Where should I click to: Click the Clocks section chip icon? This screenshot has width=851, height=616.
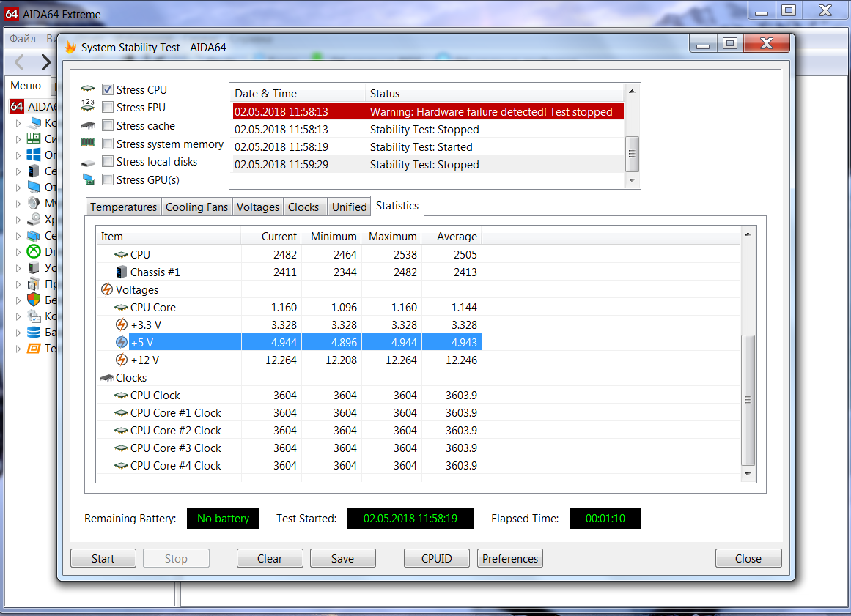point(107,378)
